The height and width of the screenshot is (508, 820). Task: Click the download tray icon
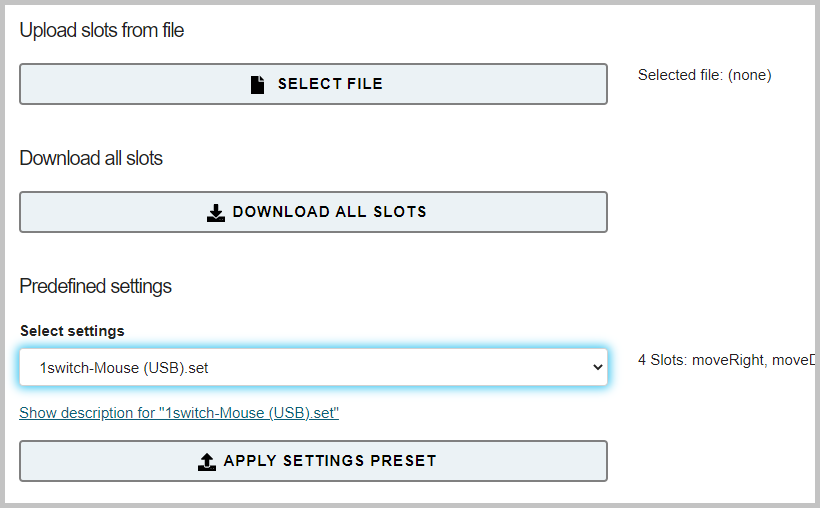215,212
